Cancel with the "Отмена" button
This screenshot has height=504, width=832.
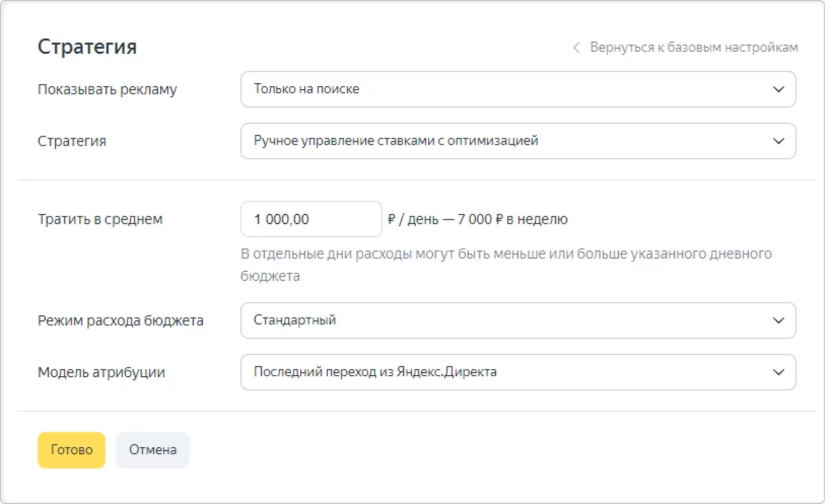[153, 450]
